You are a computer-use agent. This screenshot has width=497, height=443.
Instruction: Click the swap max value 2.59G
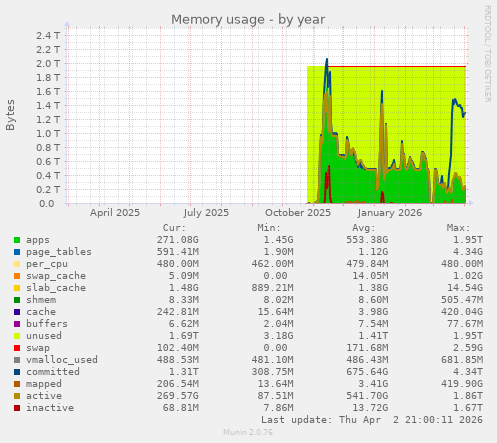pyautogui.click(x=468, y=348)
